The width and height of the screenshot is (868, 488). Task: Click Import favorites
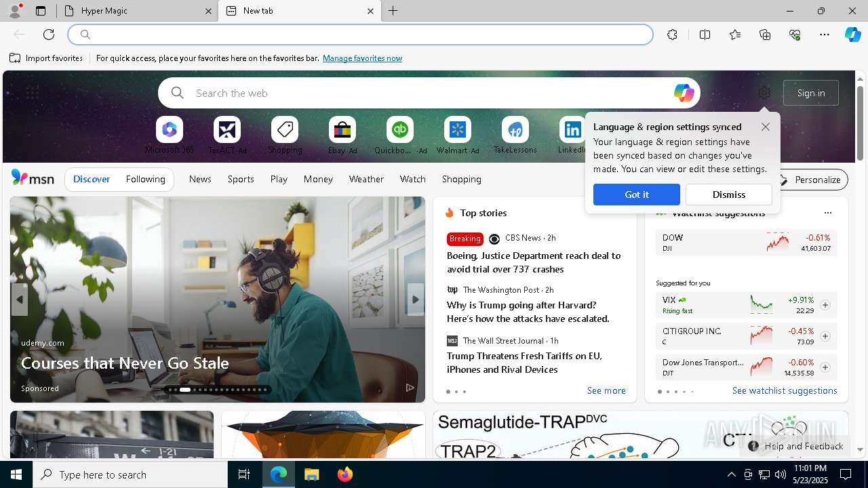46,58
